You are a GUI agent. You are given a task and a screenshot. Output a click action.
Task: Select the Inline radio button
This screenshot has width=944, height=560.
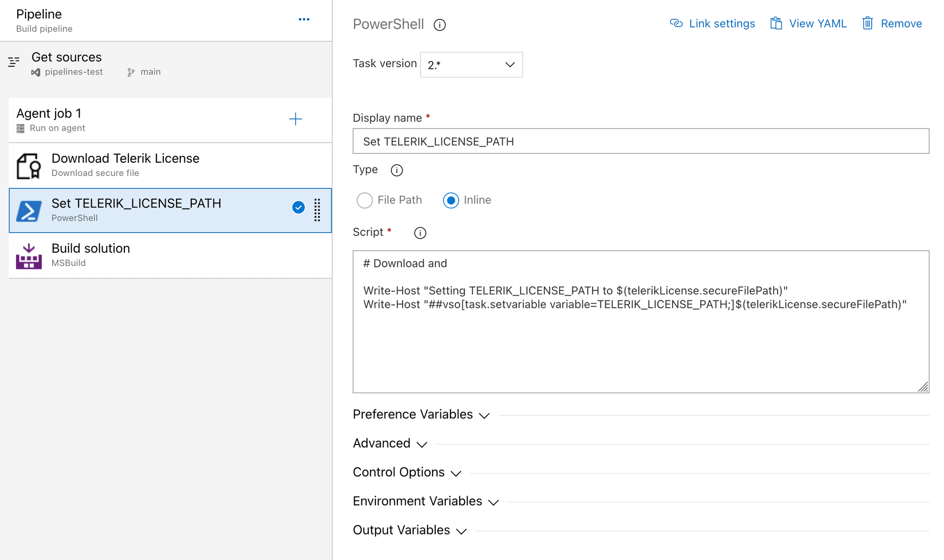[x=450, y=200]
